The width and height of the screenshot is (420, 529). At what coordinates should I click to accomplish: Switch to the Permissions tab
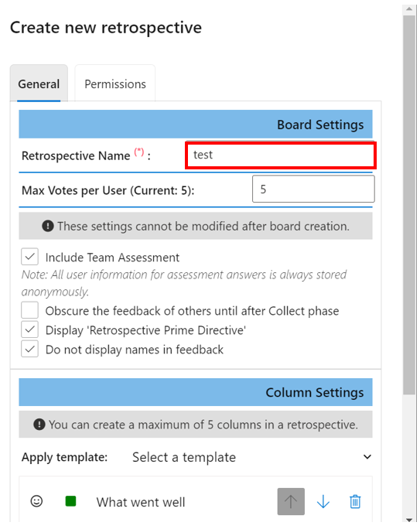coord(115,84)
